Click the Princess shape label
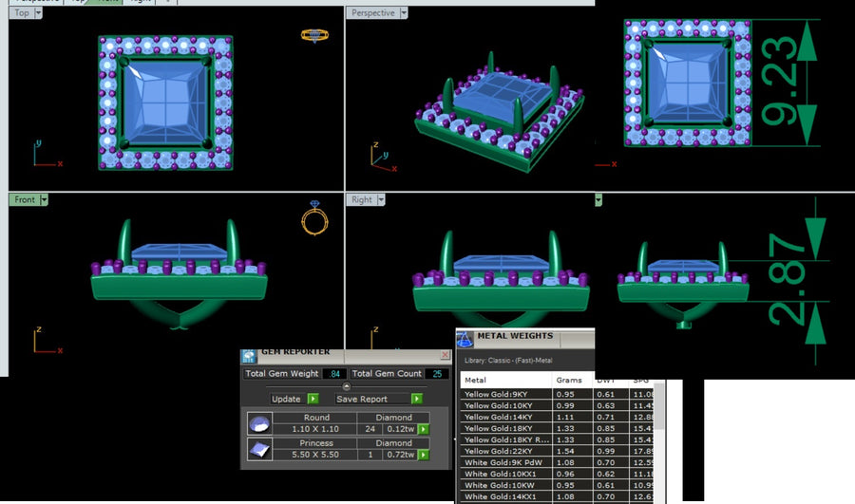The height and width of the screenshot is (504, 855). 316,443
